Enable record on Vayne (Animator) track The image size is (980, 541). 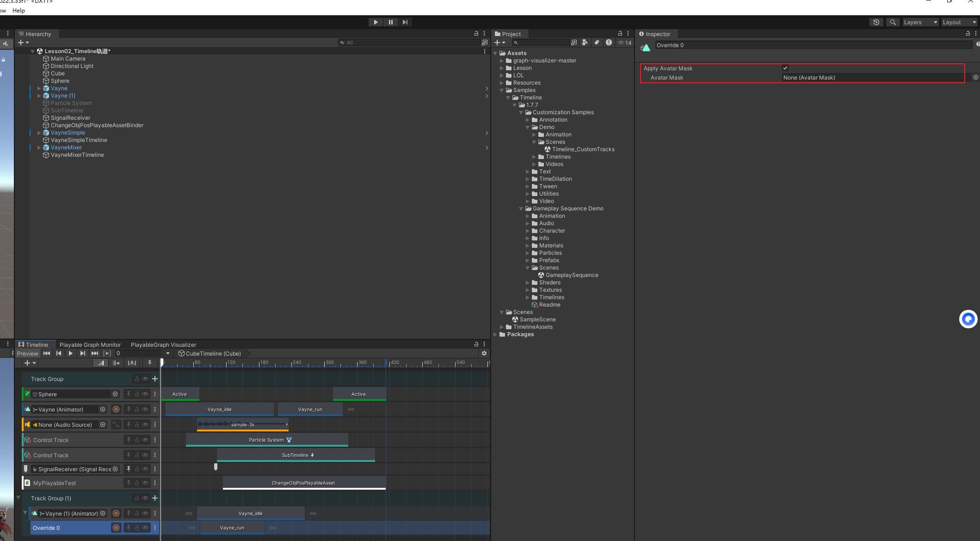[x=116, y=409]
